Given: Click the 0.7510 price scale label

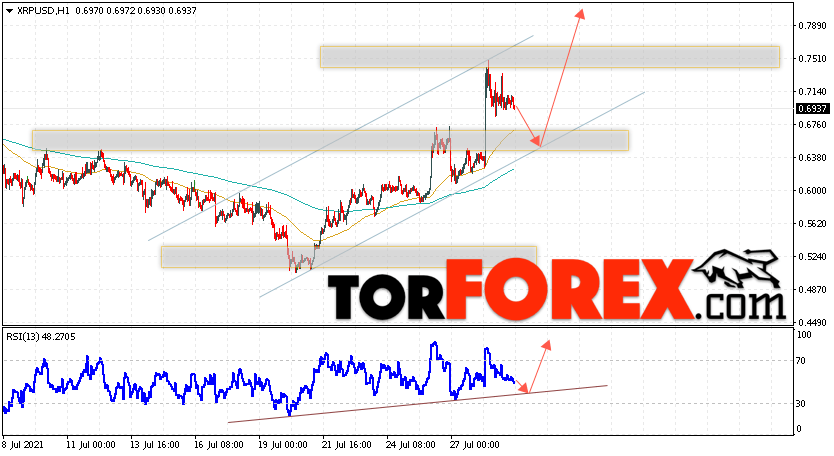Looking at the screenshot, I should point(813,59).
